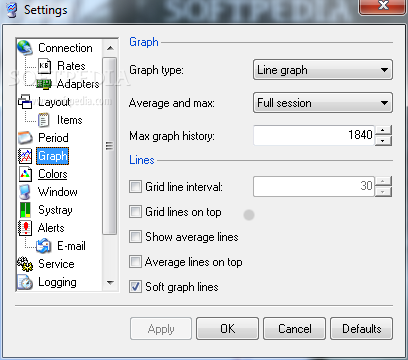Image resolution: width=408 pixels, height=360 pixels.
Task: Click settings tree scrollbar down arrow
Action: tap(110, 283)
